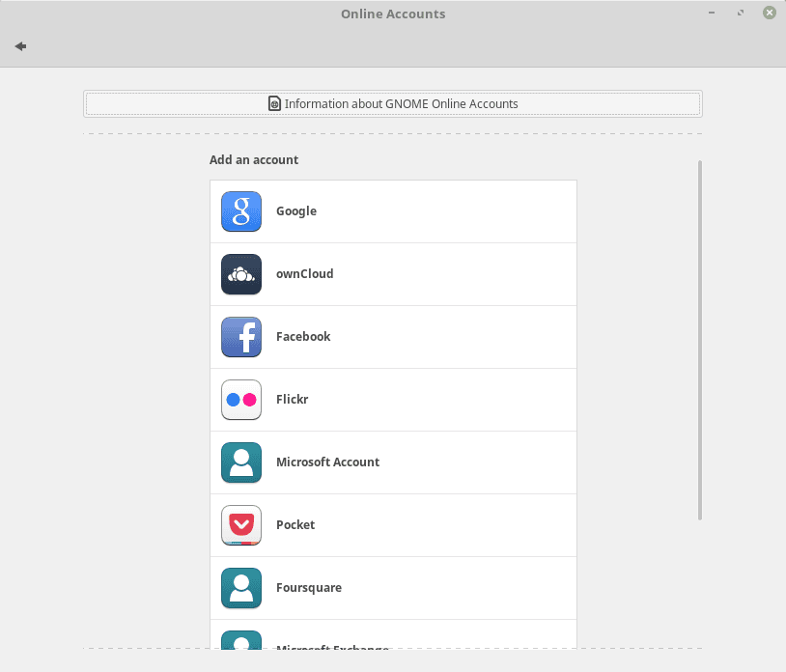Maximize the Online Accounts window

(x=741, y=13)
